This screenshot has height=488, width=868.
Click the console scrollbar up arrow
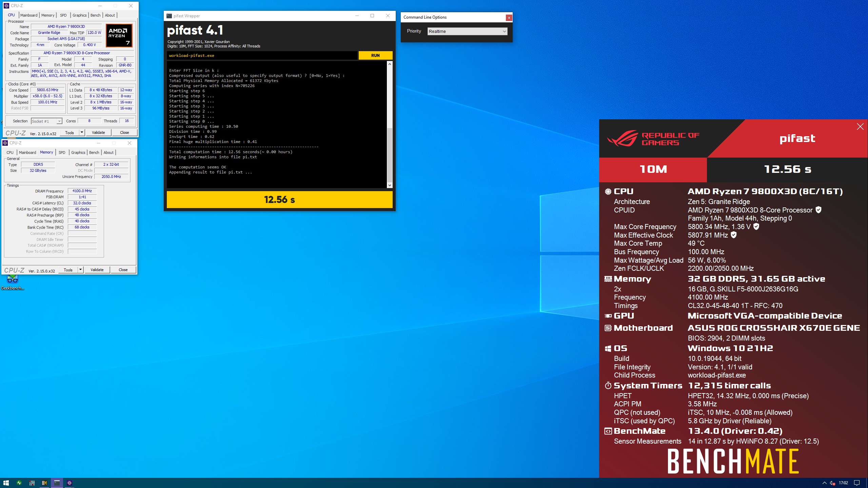tap(390, 64)
